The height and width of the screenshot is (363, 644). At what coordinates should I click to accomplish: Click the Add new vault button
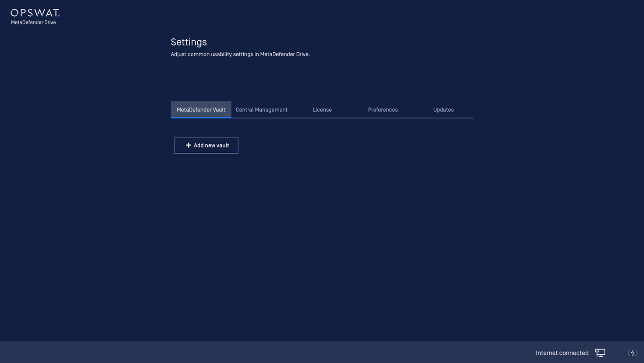(x=206, y=145)
